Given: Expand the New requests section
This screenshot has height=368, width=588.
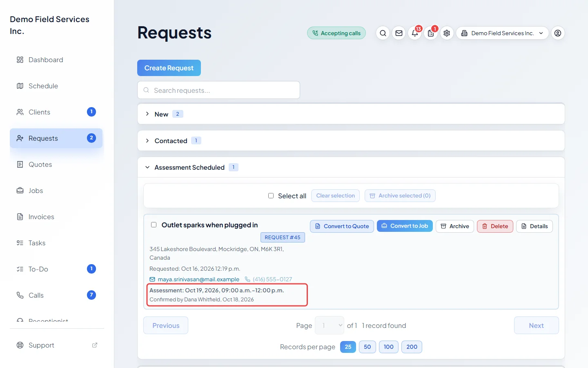Looking at the screenshot, I should pyautogui.click(x=351, y=114).
